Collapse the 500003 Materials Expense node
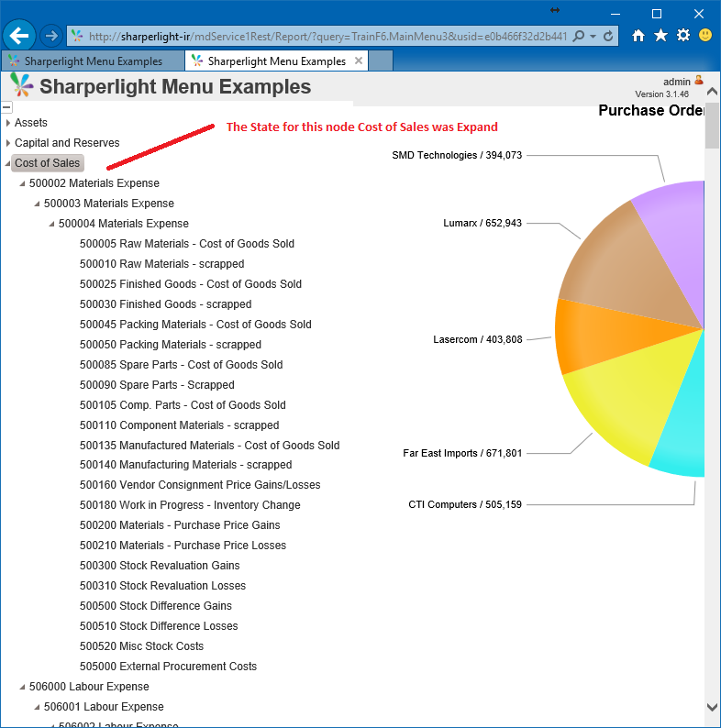The width and height of the screenshot is (721, 728). tap(37, 204)
